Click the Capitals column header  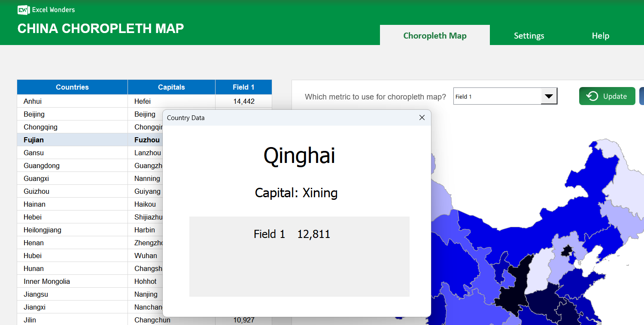tap(171, 87)
